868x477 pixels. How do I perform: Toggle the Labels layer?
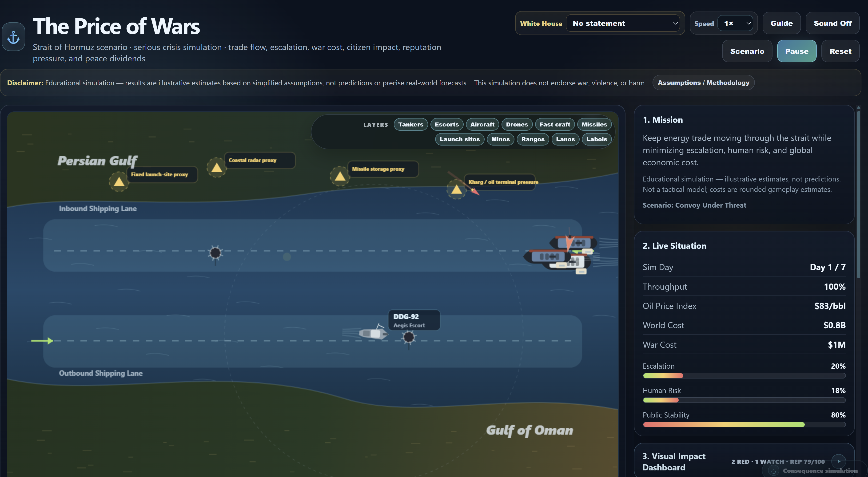596,139
